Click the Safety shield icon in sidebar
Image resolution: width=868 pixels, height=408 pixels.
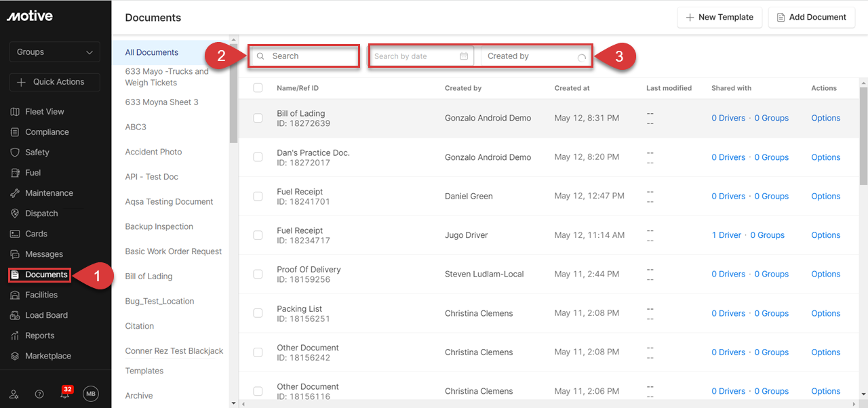pos(15,152)
